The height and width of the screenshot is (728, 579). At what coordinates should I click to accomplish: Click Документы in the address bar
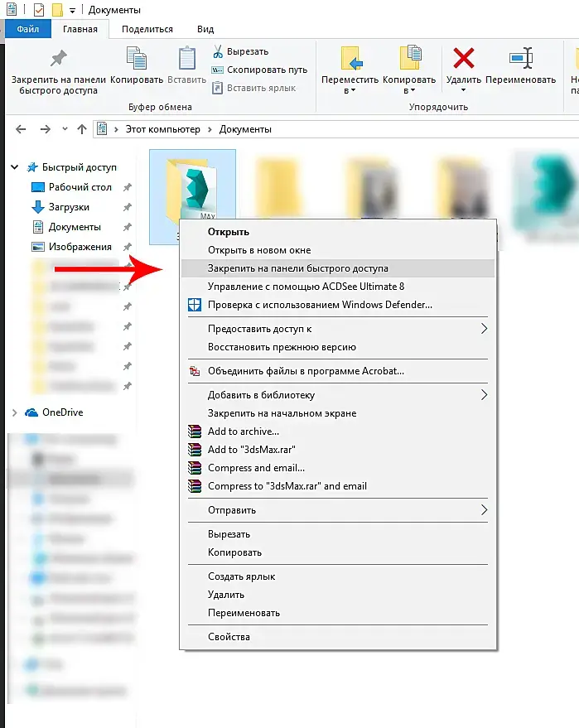coord(245,129)
